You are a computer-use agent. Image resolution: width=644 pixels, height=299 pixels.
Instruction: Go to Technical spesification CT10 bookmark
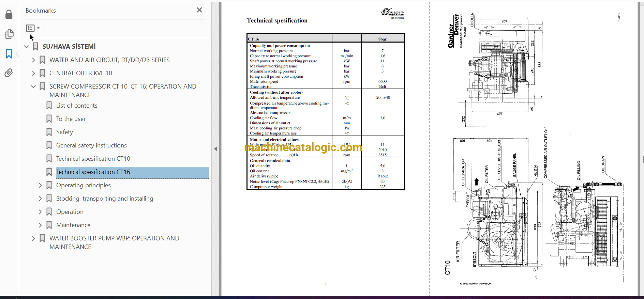click(x=93, y=159)
